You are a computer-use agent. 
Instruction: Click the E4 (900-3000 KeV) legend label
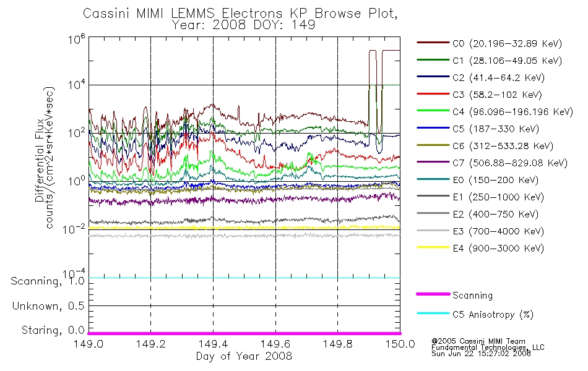(498, 249)
